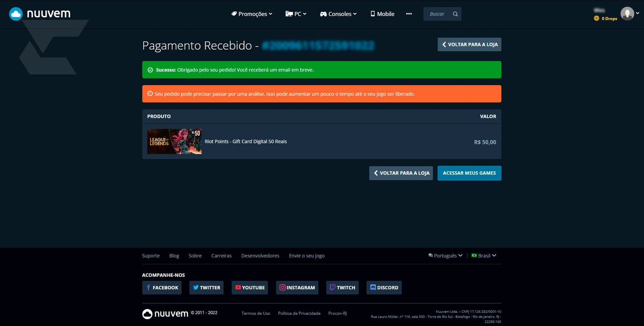Screen dimensions: 644x326
Task: Open the Desenvolvedores footer link
Action: pyautogui.click(x=260, y=255)
